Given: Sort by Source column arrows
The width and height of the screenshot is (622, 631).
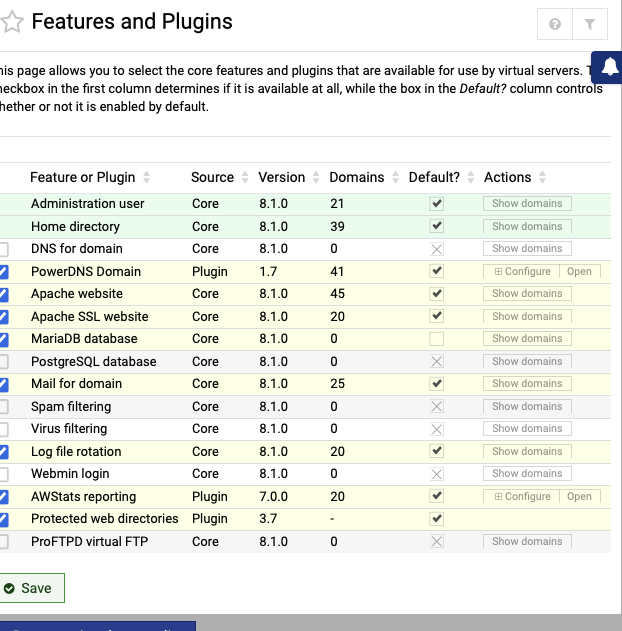Looking at the screenshot, I should (245, 177).
